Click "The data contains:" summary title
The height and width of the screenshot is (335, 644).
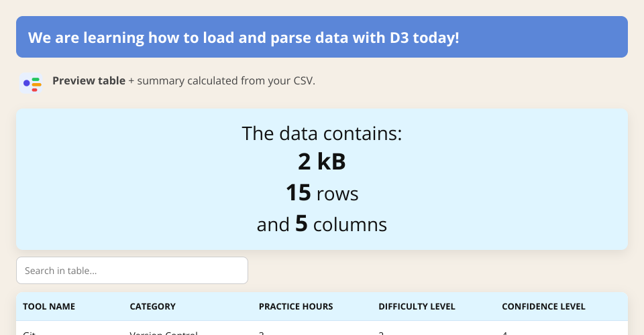[322, 133]
